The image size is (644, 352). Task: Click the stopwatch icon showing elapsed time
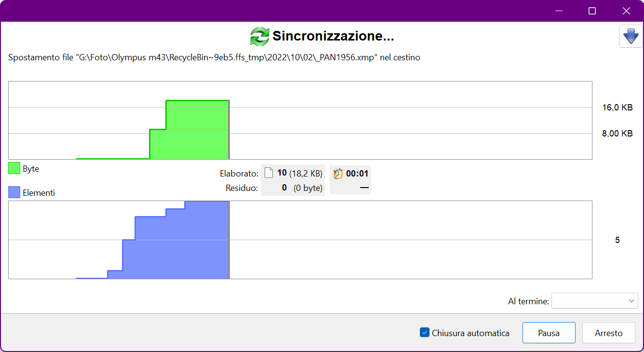click(x=337, y=173)
